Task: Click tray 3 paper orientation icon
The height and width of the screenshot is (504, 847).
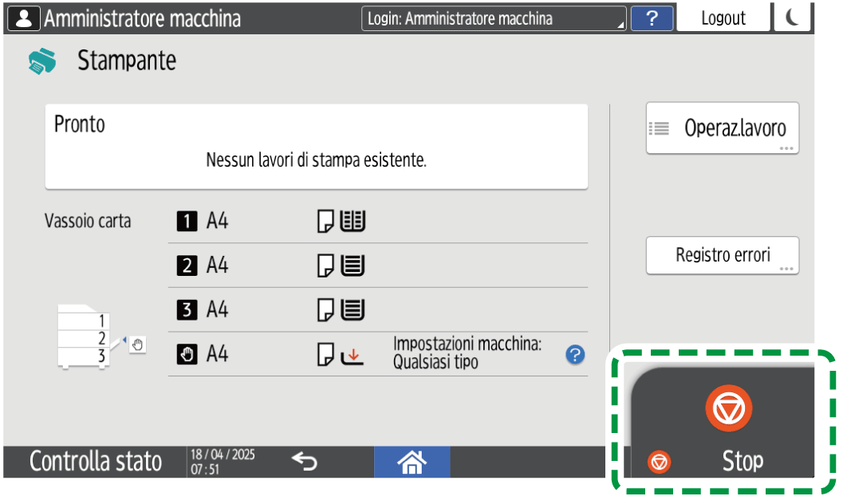Action: (x=325, y=310)
